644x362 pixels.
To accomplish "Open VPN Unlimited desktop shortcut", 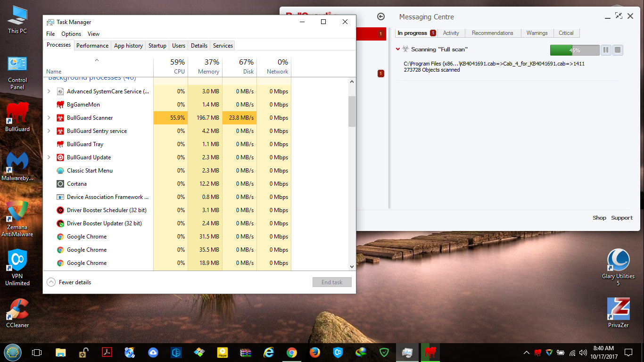I will tap(17, 268).
